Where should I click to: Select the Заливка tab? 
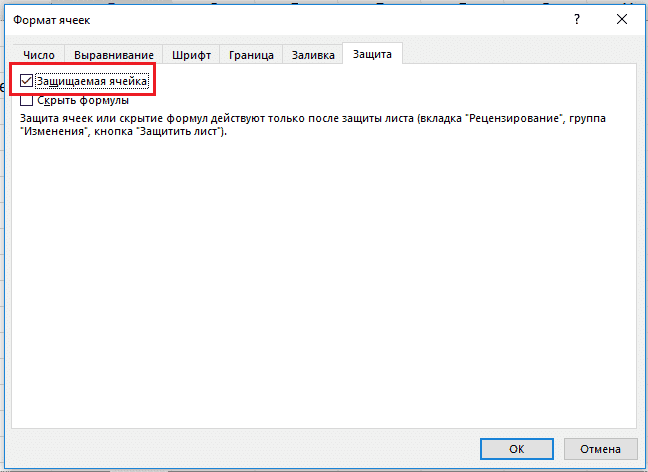313,55
